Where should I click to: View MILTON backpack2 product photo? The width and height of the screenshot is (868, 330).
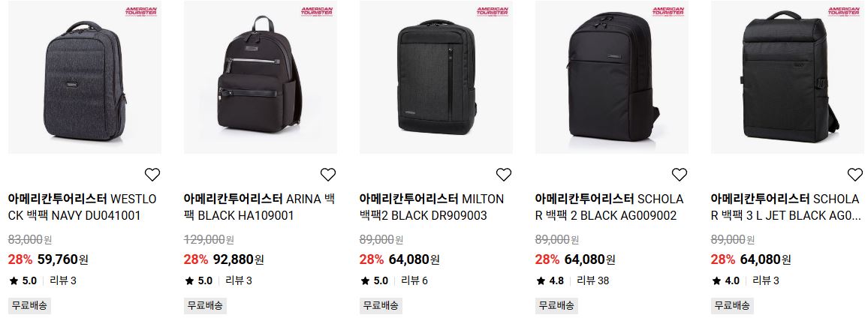436,76
